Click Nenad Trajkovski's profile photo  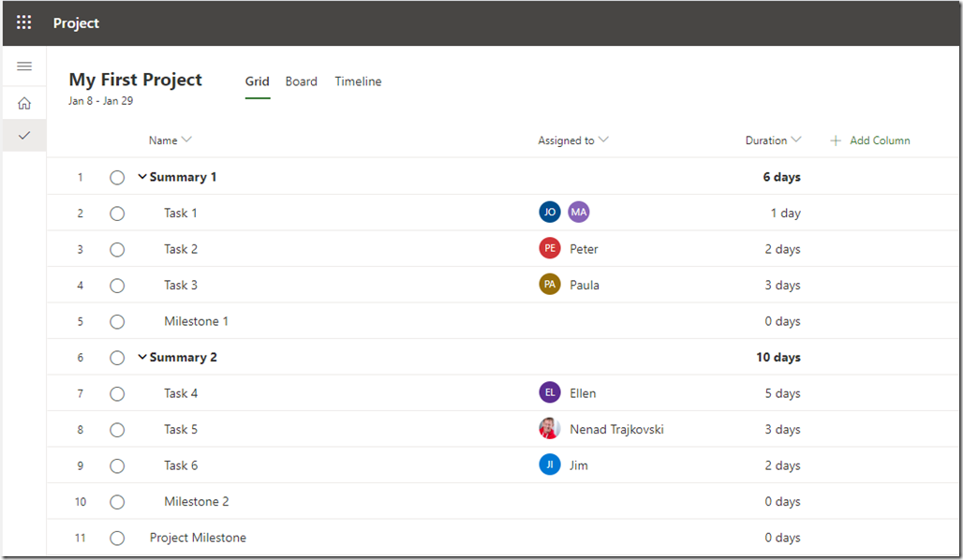point(550,429)
